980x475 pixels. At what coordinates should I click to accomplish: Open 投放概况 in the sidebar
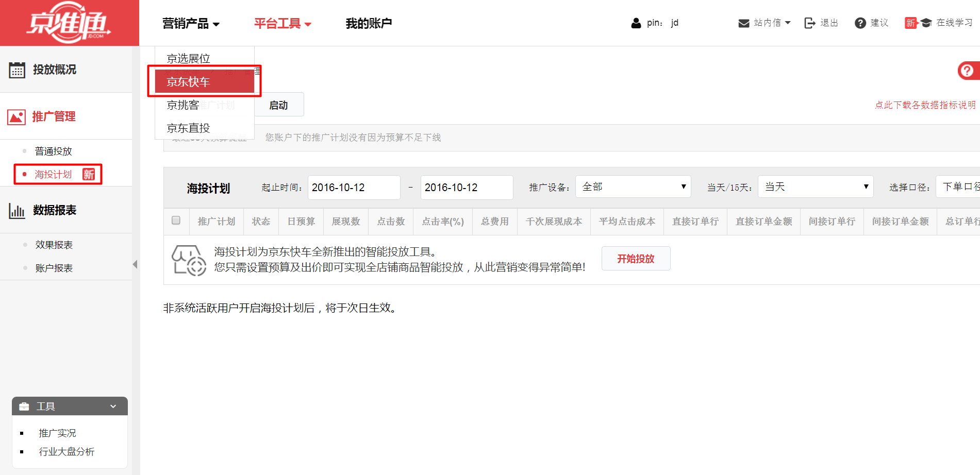[55, 70]
